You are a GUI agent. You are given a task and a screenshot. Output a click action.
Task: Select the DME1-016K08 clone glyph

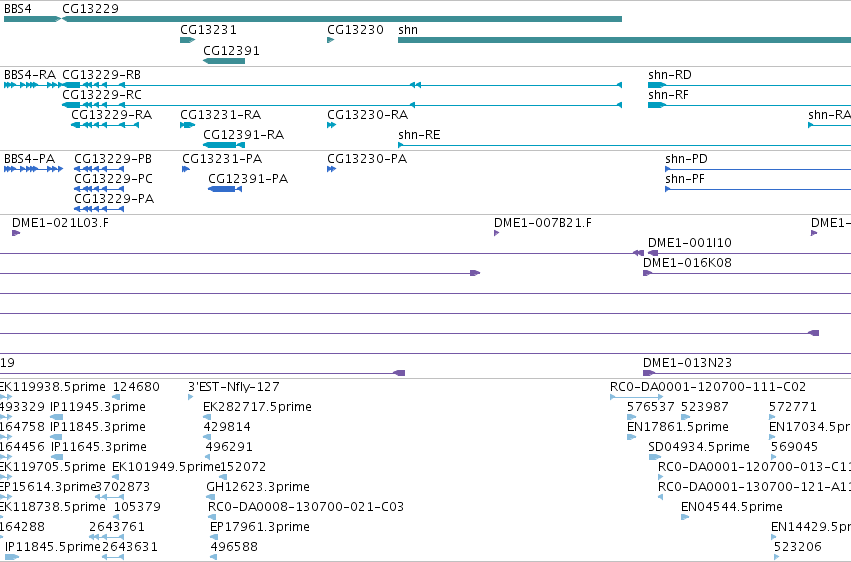click(747, 273)
